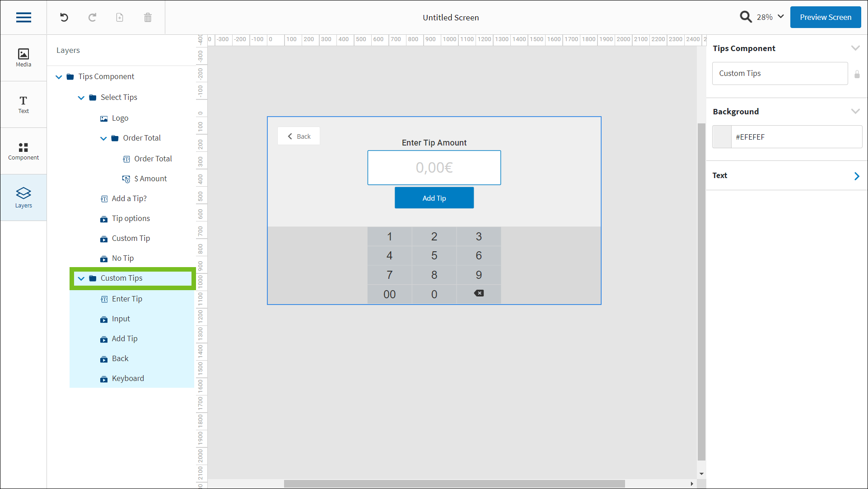The width and height of the screenshot is (868, 489).
Task: Click the Custom Tips name input field
Action: [779, 73]
